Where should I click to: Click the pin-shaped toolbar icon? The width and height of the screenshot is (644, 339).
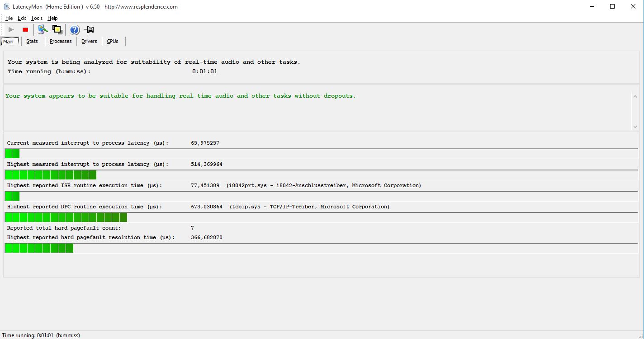click(89, 30)
